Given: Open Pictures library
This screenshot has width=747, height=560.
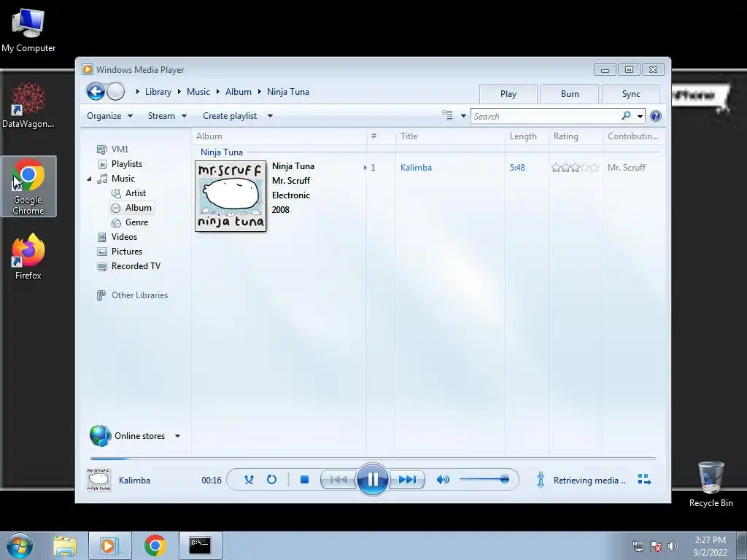Looking at the screenshot, I should [x=120, y=252].
